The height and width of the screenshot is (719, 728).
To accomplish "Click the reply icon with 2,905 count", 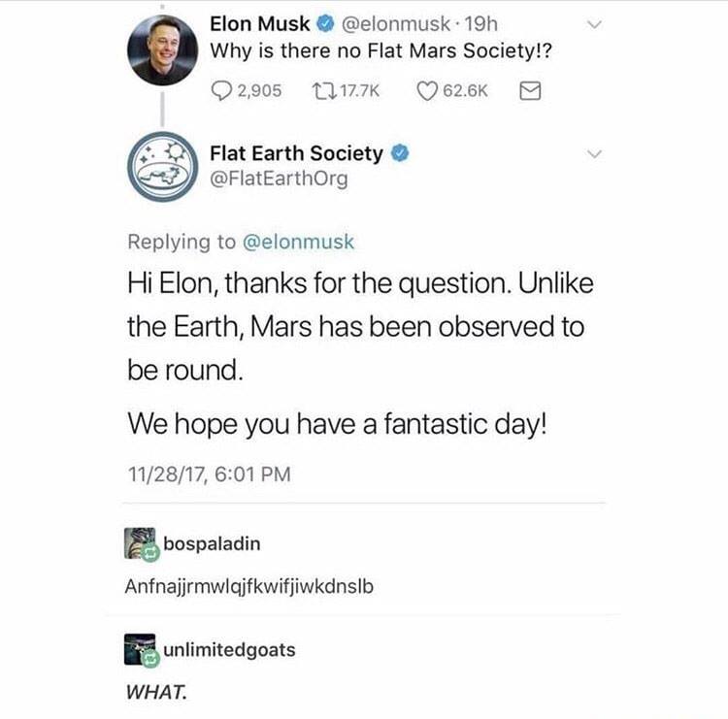I will pyautogui.click(x=221, y=90).
